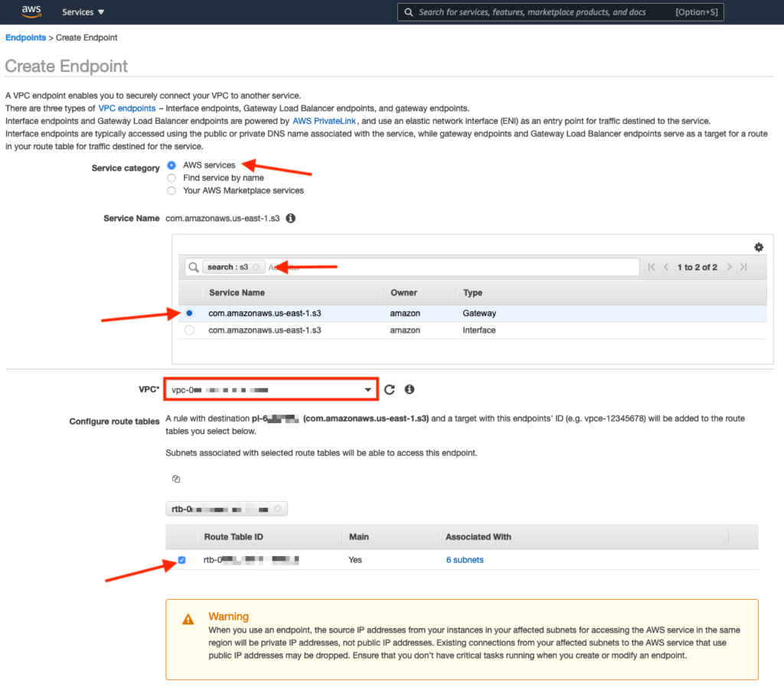Focus the AWS global search box
784x697 pixels.
click(x=560, y=12)
